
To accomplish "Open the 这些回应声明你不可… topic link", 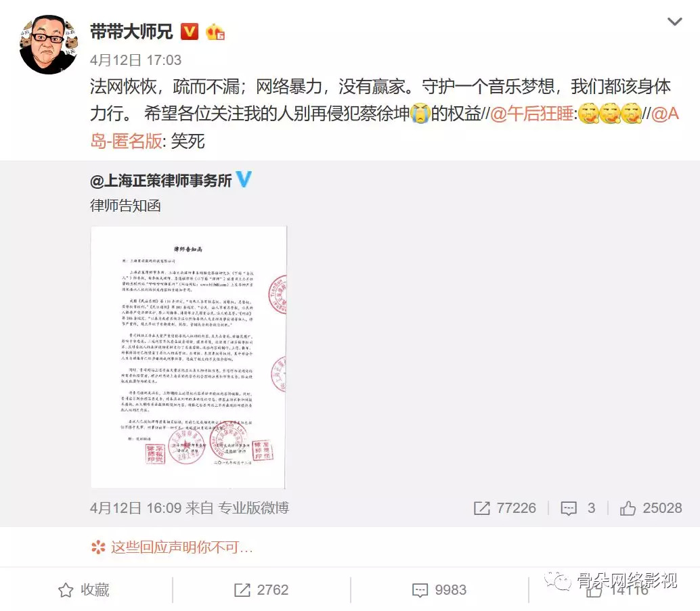I will pos(173,547).
